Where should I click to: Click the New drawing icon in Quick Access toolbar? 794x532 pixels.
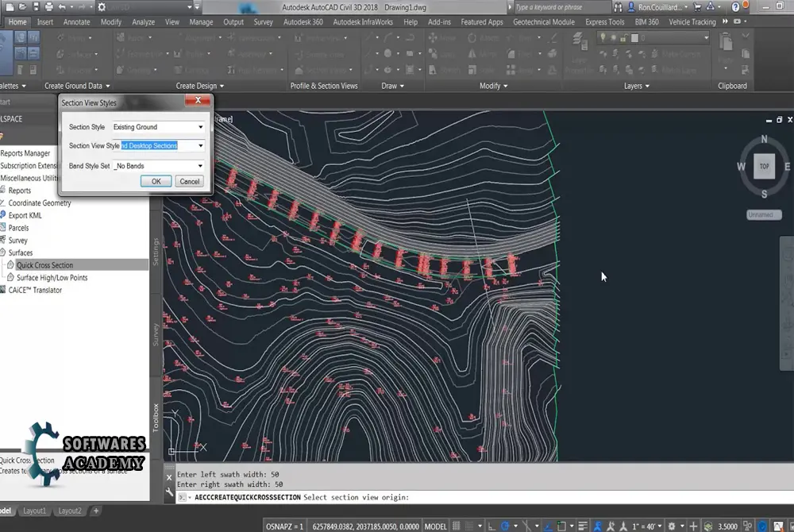point(9,7)
